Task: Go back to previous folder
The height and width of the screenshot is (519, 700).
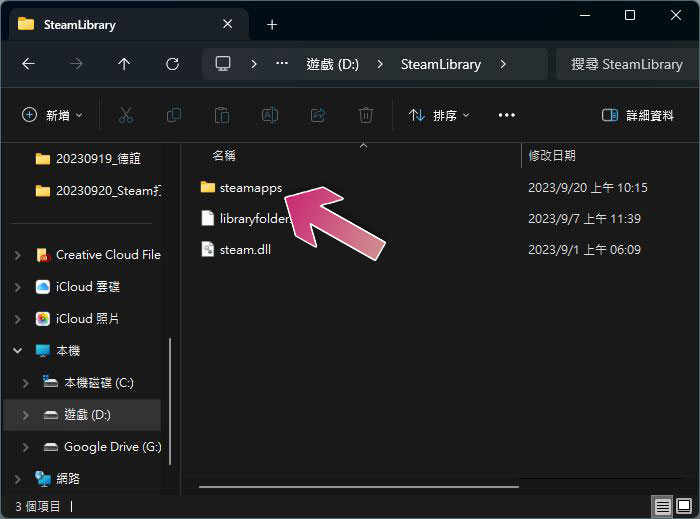Action: click(29, 64)
